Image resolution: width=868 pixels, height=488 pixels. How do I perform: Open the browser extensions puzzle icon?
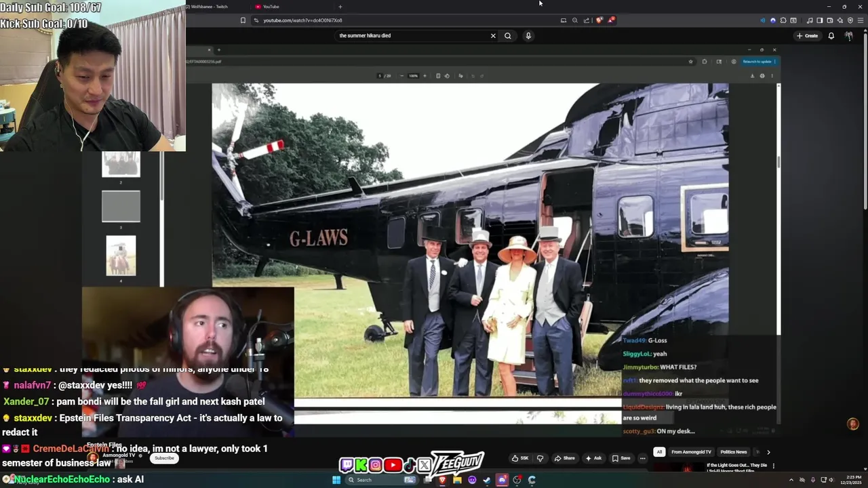point(783,20)
